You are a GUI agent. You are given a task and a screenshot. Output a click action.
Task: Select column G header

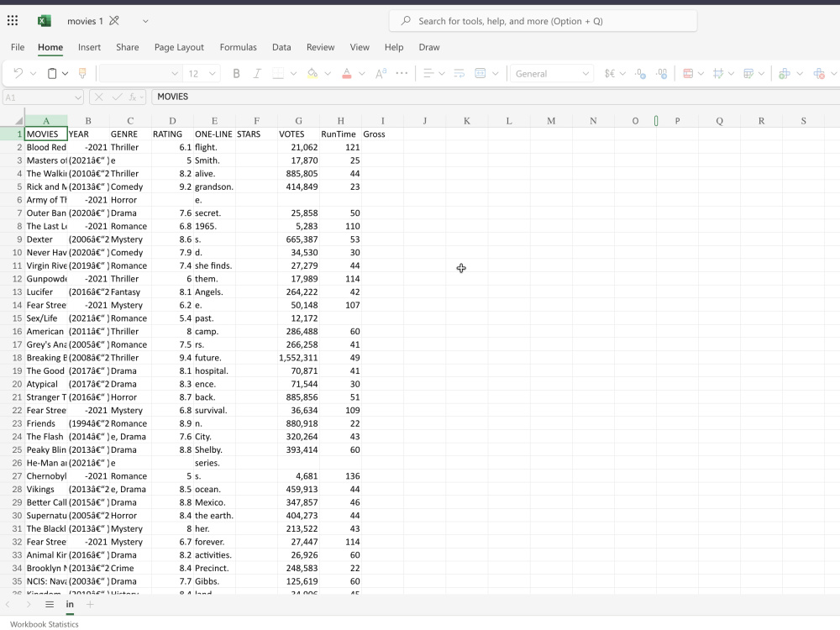click(x=298, y=121)
